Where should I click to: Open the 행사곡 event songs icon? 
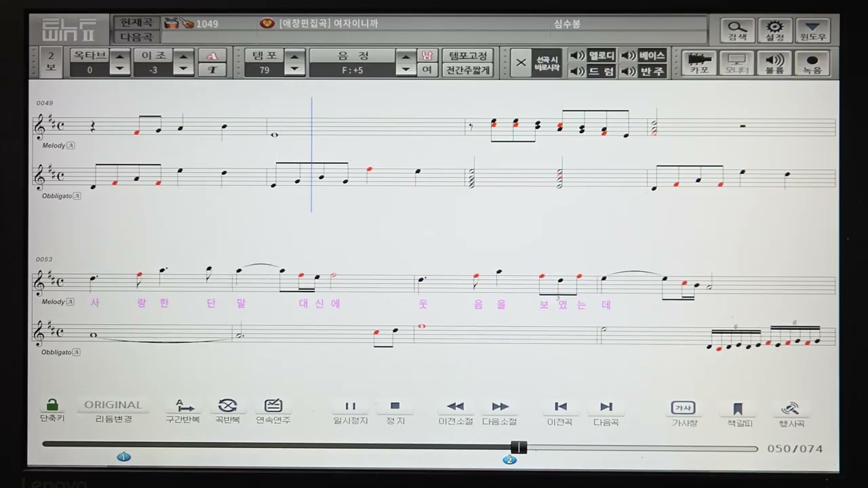click(791, 413)
